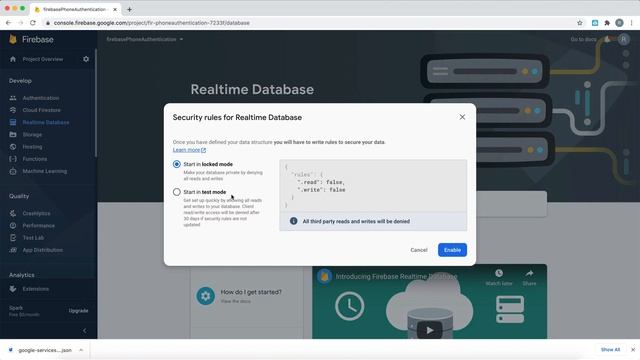The width and height of the screenshot is (640, 360).
Task: Click the Quality section heading
Action: click(x=19, y=196)
